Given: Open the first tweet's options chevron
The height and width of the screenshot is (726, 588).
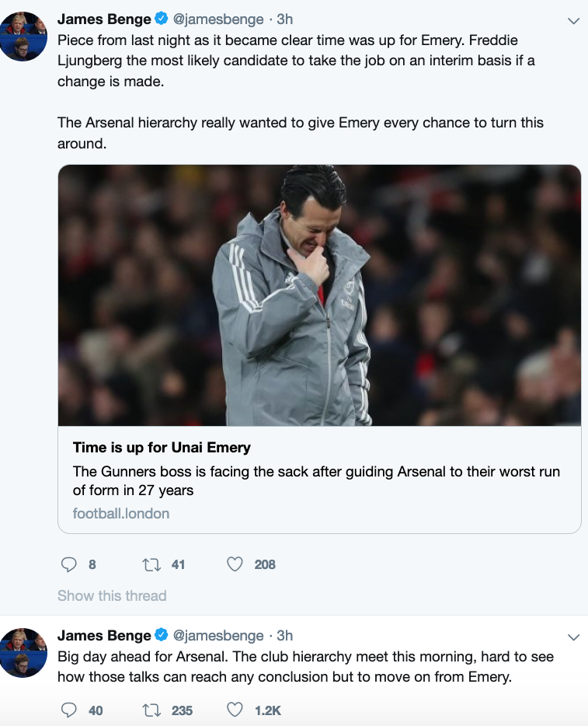Looking at the screenshot, I should click(x=573, y=21).
